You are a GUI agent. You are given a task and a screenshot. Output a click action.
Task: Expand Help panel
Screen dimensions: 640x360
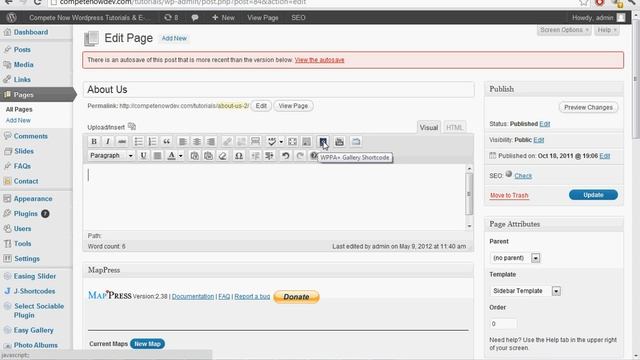click(607, 30)
